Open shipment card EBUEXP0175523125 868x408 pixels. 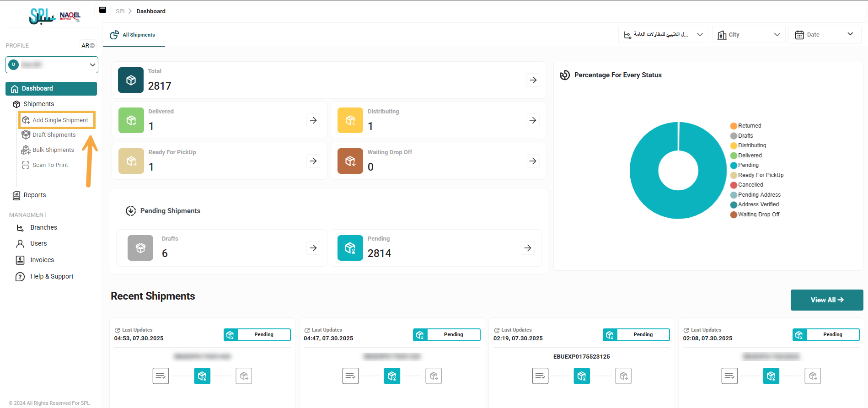581,357
